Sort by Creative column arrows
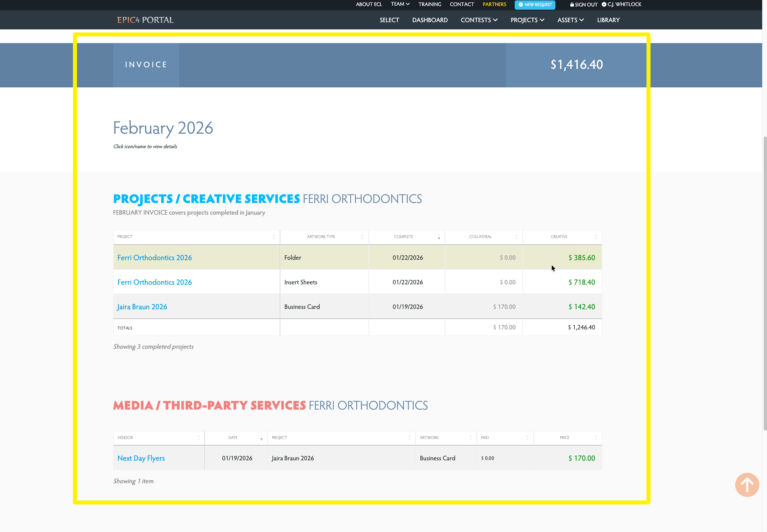 coord(596,237)
